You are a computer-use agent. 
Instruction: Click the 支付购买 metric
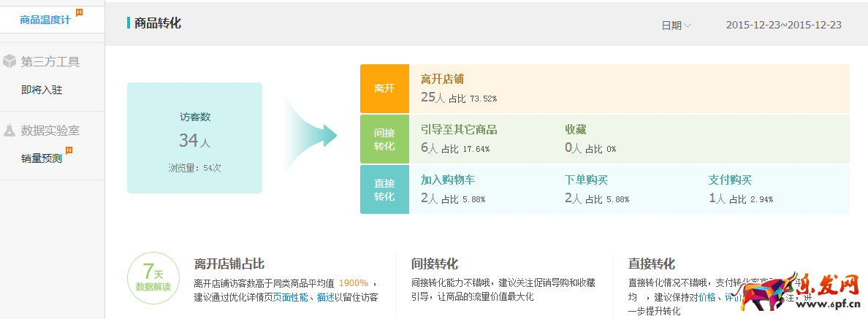(x=729, y=180)
